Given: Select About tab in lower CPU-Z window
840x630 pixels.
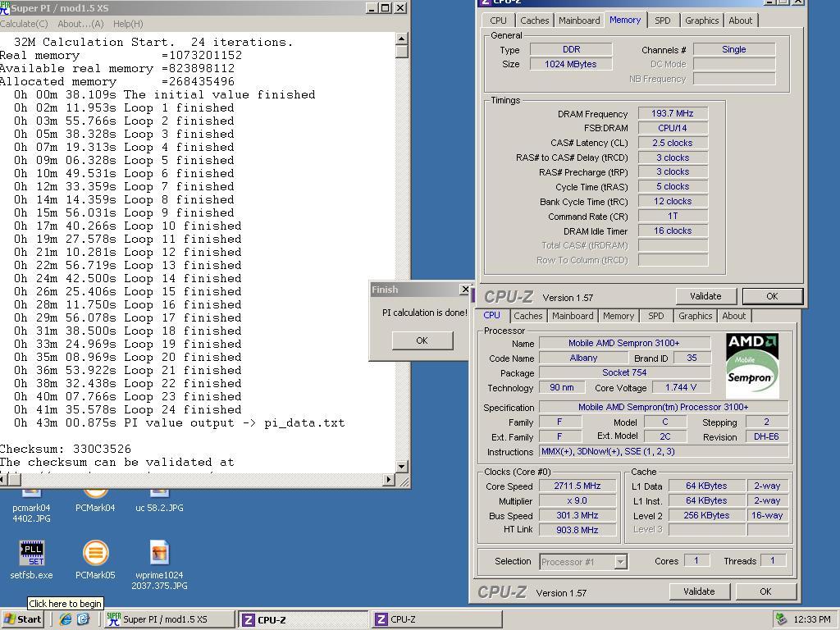Looking at the screenshot, I should point(734,316).
